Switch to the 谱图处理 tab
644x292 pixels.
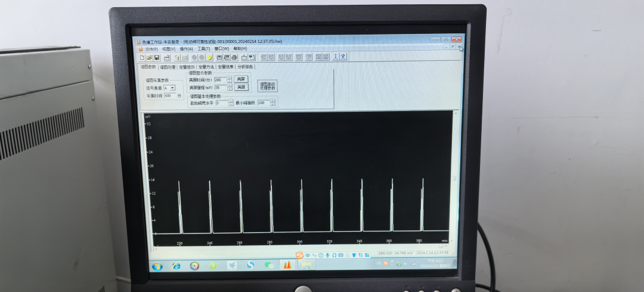click(x=168, y=67)
